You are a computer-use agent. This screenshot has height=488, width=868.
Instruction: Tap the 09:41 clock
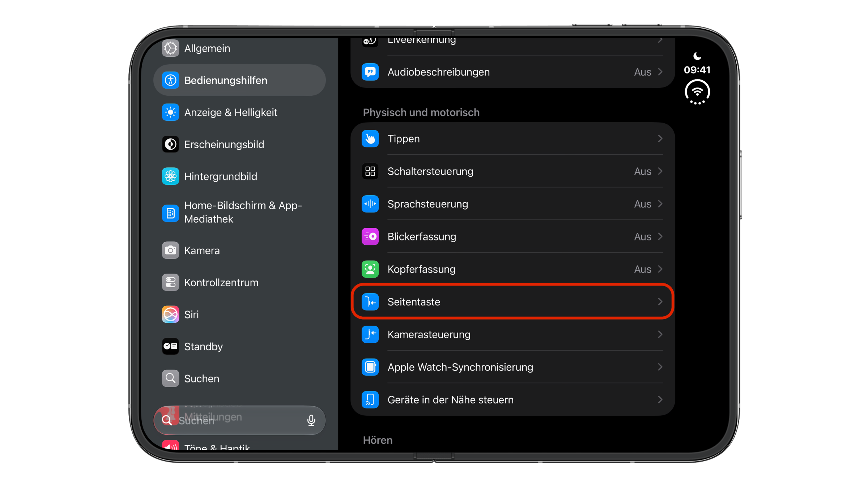697,70
